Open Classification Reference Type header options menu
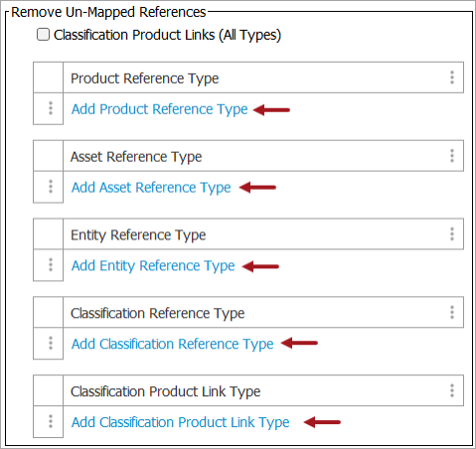This screenshot has height=449, width=476. (452, 312)
